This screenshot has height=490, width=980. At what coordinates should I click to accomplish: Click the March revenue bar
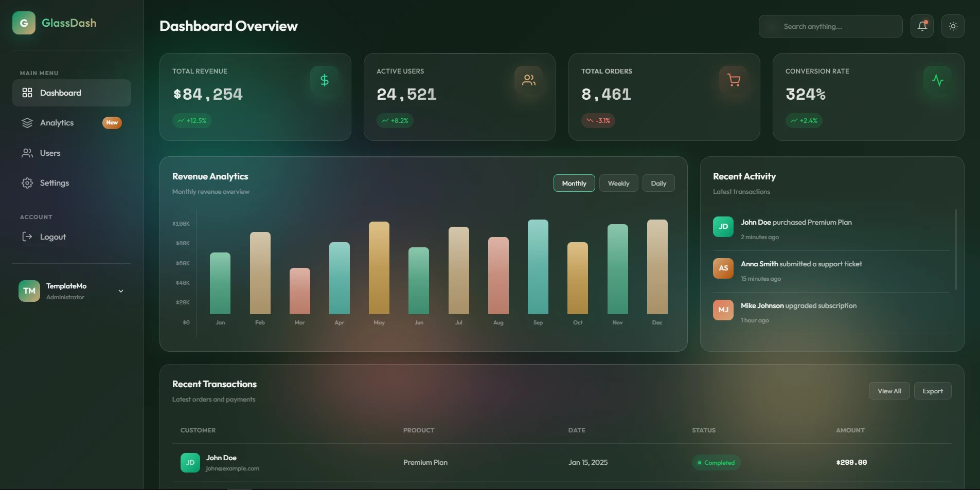(x=300, y=291)
